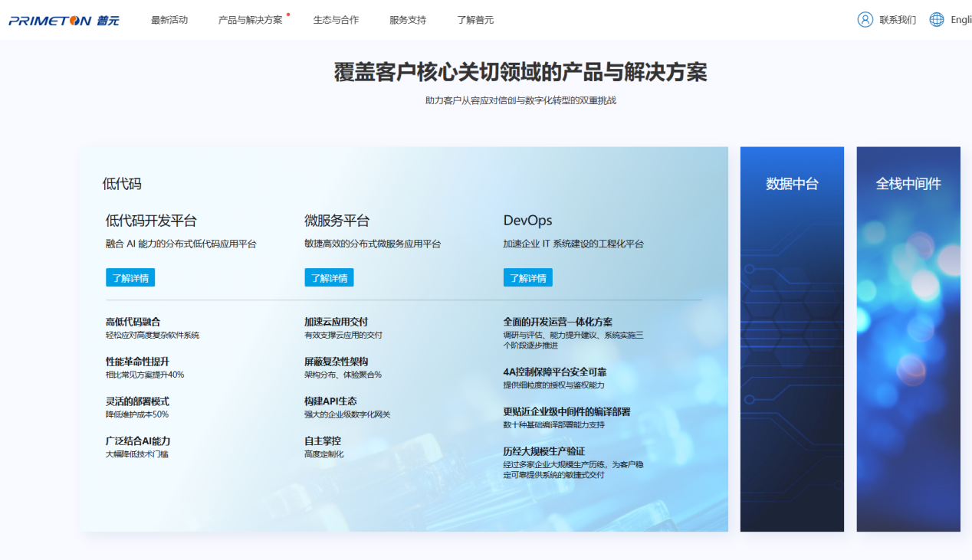
Task: Switch language to English
Action: pyautogui.click(x=961, y=20)
